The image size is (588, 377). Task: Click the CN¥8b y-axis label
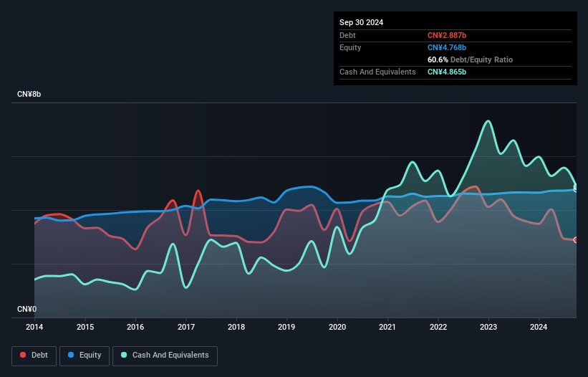(29, 94)
